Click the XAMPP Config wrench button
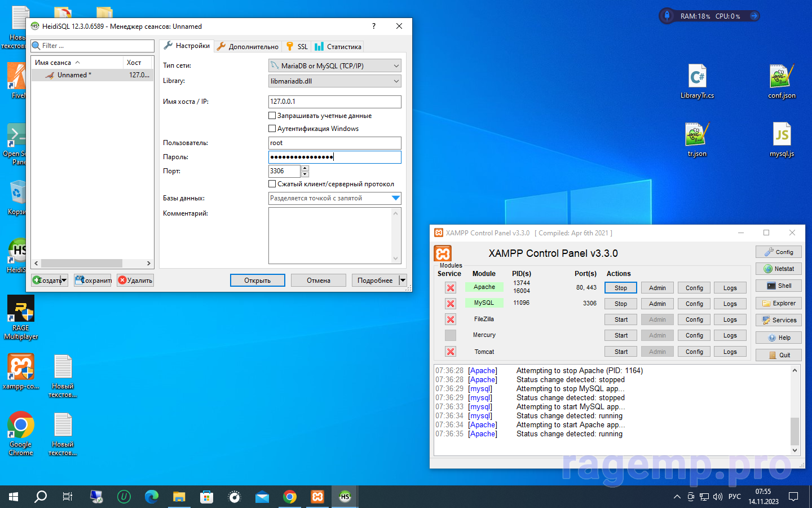Screen dimensions: 812x508 point(778,252)
